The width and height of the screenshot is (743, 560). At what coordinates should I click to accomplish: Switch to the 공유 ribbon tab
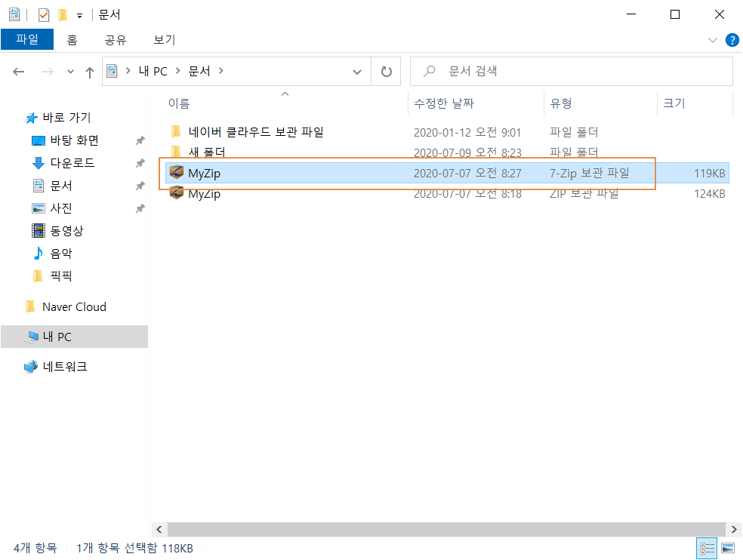(x=116, y=40)
